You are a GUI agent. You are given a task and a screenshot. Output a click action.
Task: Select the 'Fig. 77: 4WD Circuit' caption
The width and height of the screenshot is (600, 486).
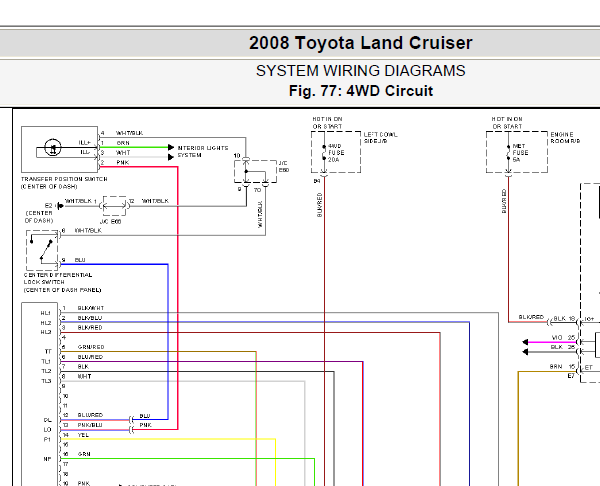(360, 91)
